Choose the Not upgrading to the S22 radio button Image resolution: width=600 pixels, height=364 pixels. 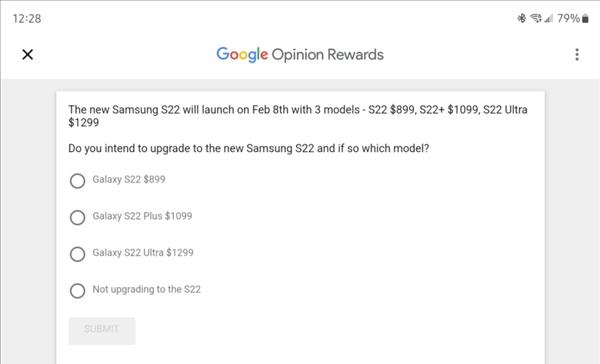coord(77,291)
